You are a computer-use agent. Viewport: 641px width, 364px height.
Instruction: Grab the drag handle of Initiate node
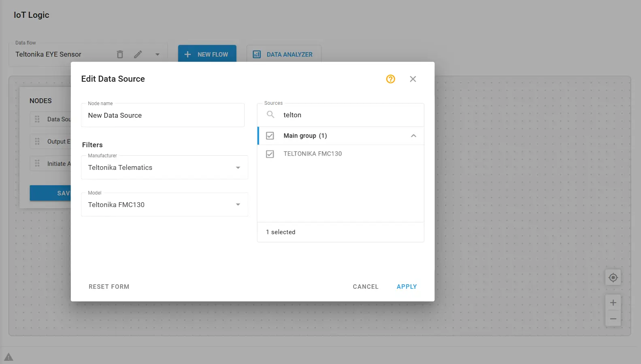37,163
